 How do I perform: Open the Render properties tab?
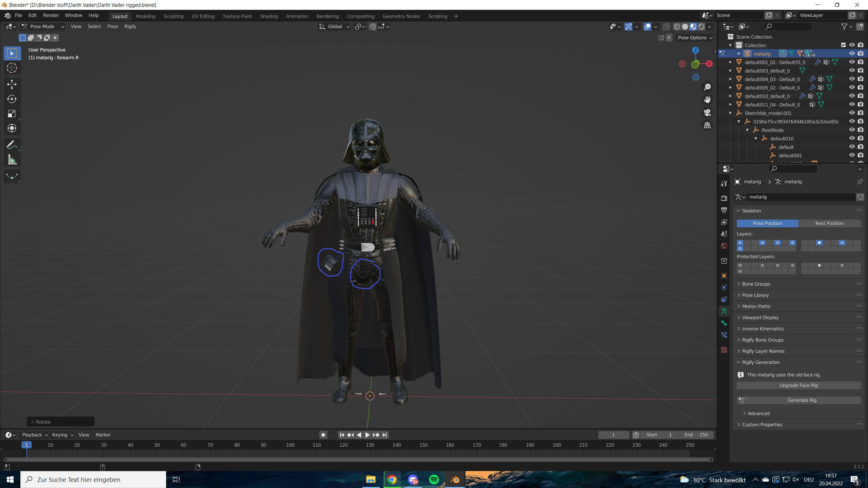click(724, 198)
